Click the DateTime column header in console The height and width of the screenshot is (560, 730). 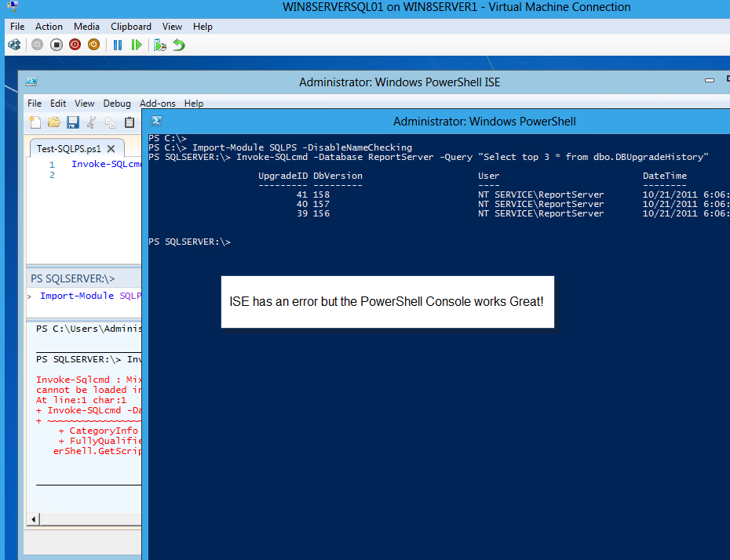pyautogui.click(x=665, y=176)
